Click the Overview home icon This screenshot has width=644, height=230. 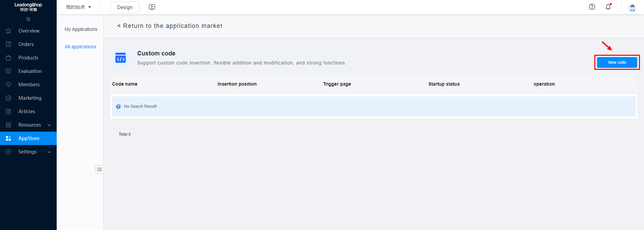[9, 31]
